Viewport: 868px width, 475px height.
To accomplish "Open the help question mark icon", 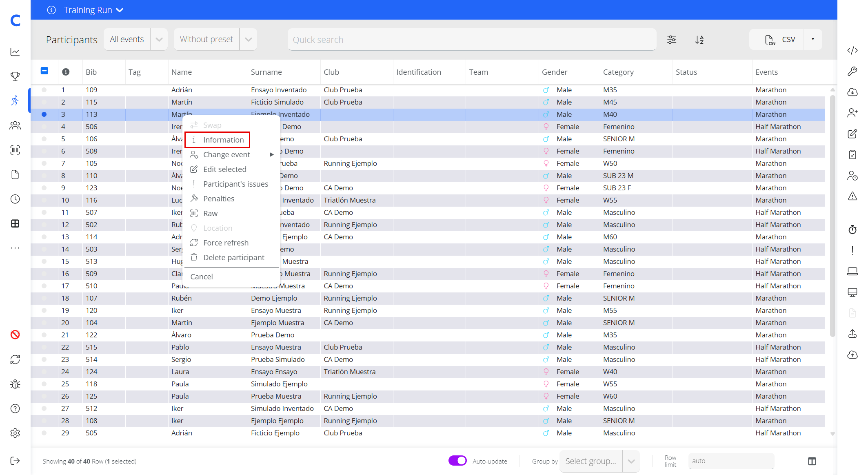I will (15, 408).
